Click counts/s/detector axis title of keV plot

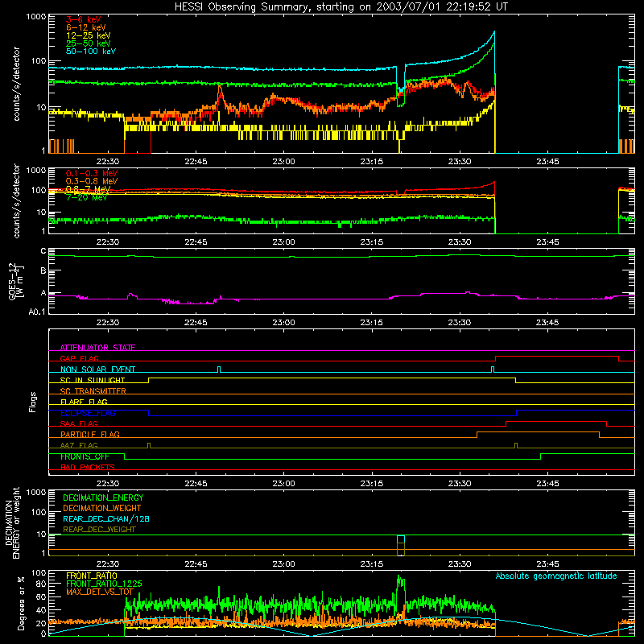16,84
